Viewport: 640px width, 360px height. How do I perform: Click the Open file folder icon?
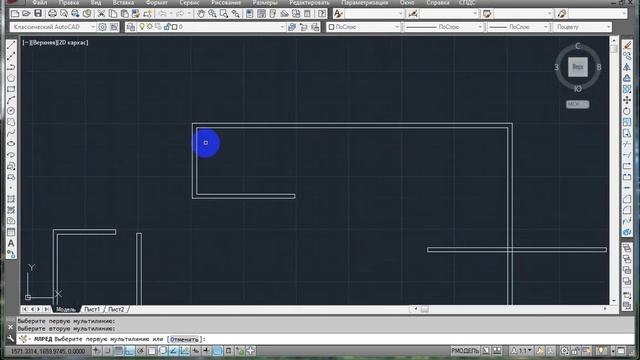26,13
